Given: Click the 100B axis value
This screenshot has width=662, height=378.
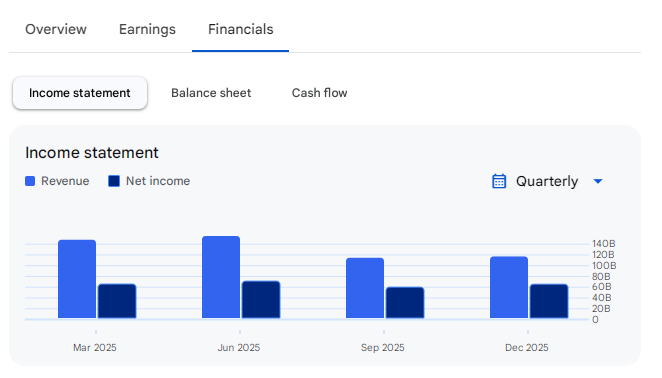Looking at the screenshot, I should coord(604,266).
